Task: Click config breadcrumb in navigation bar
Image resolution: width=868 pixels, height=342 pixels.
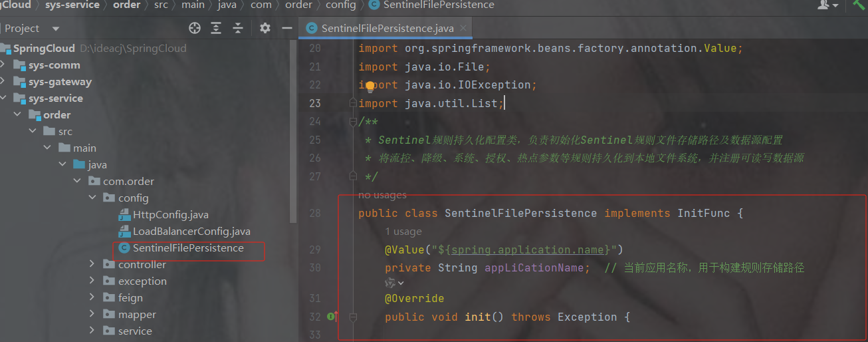Action: (340, 5)
